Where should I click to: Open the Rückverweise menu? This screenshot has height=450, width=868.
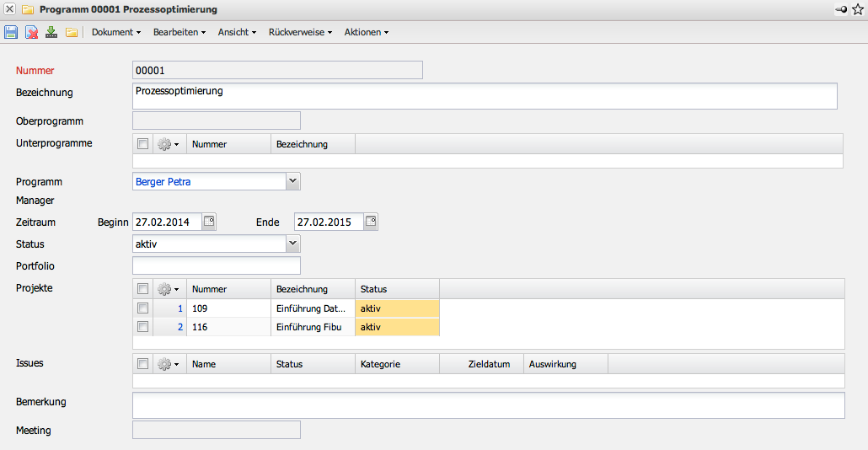pyautogui.click(x=300, y=32)
